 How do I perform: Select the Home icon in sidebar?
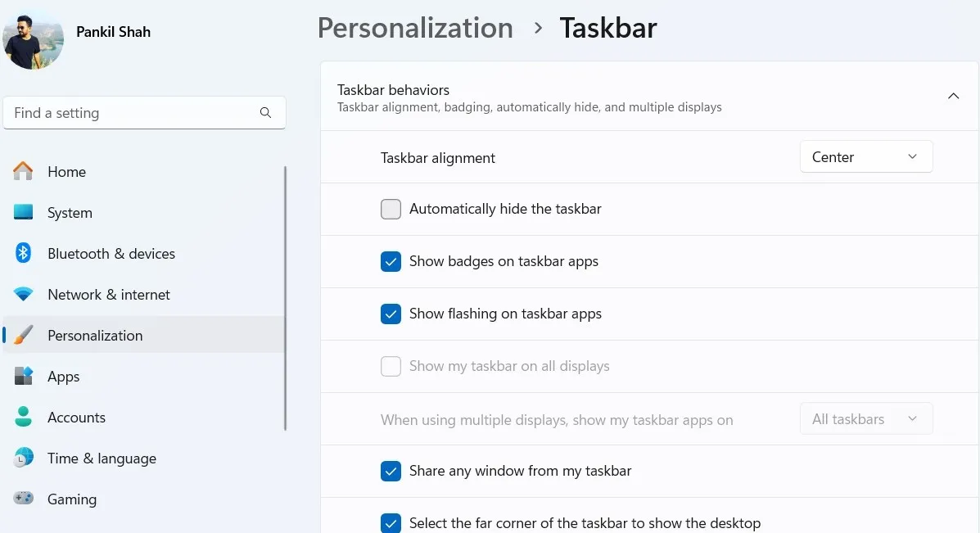24,171
